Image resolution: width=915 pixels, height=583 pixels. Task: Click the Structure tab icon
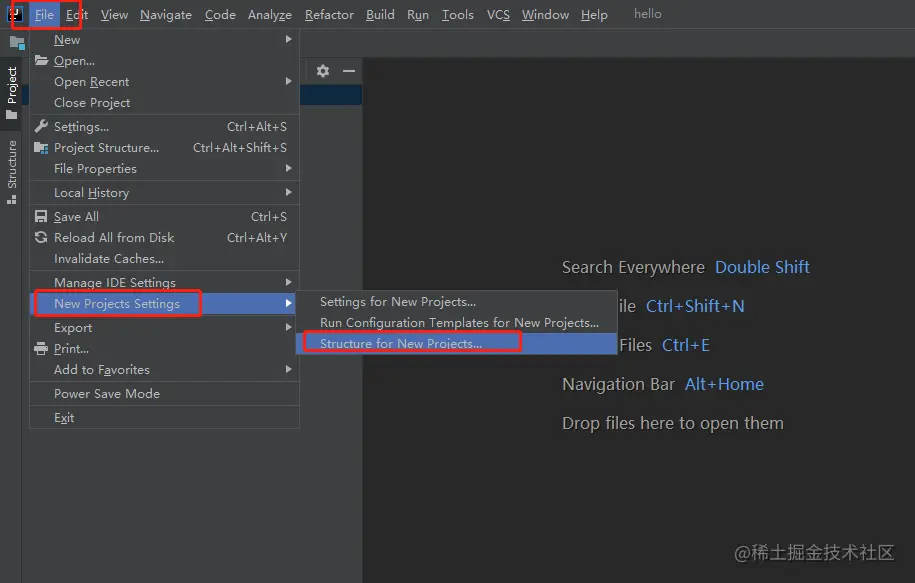pyautogui.click(x=12, y=200)
